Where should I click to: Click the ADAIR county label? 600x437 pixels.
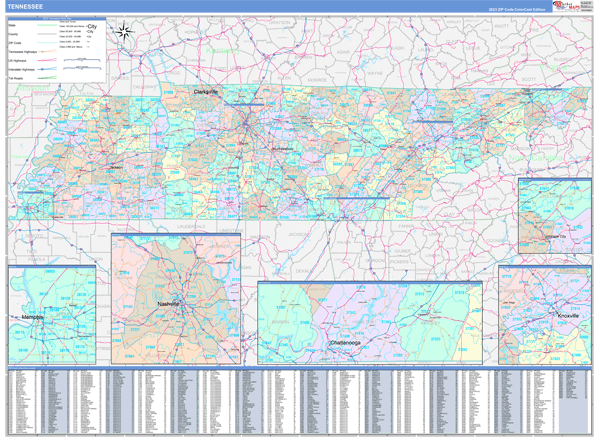coord(342,52)
